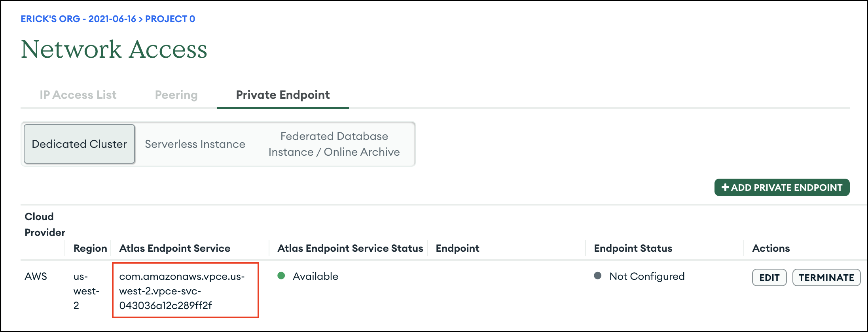868x332 pixels.
Task: Click the Atlas endpoint service name text
Action: pos(182,290)
